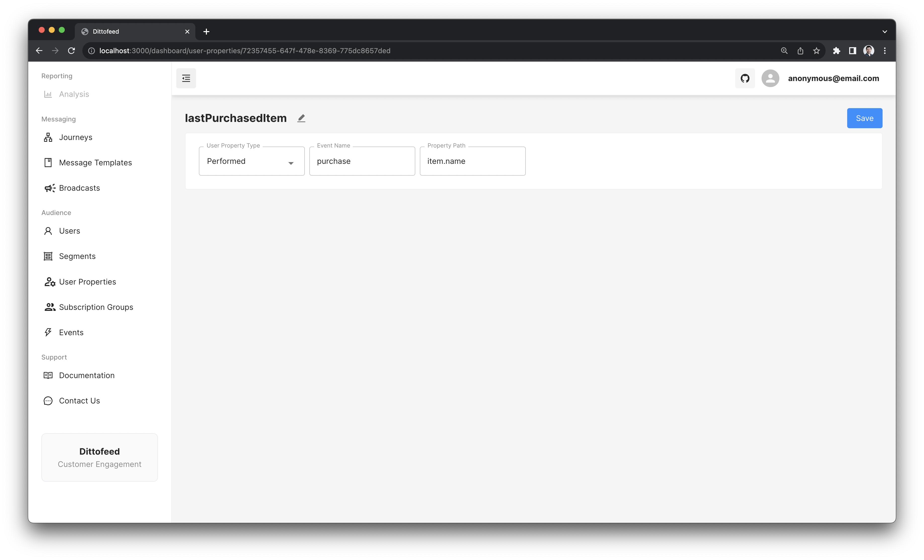
Task: Open the Chrome three-dot menu
Action: [x=885, y=51]
